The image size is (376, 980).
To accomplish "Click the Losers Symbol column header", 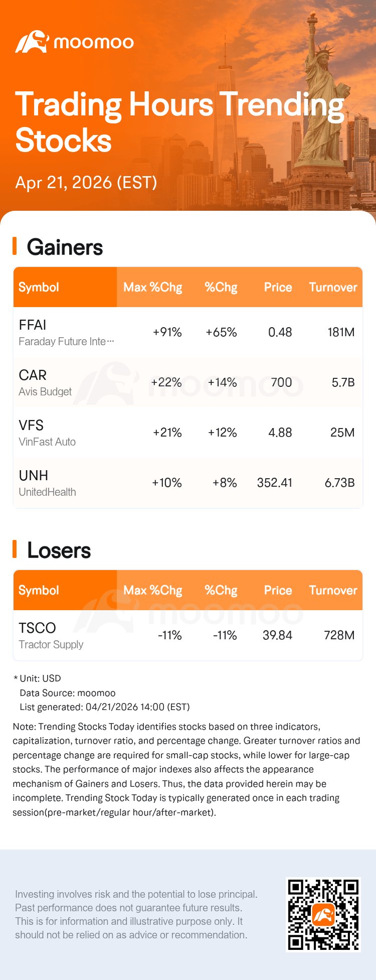I will [39, 591].
